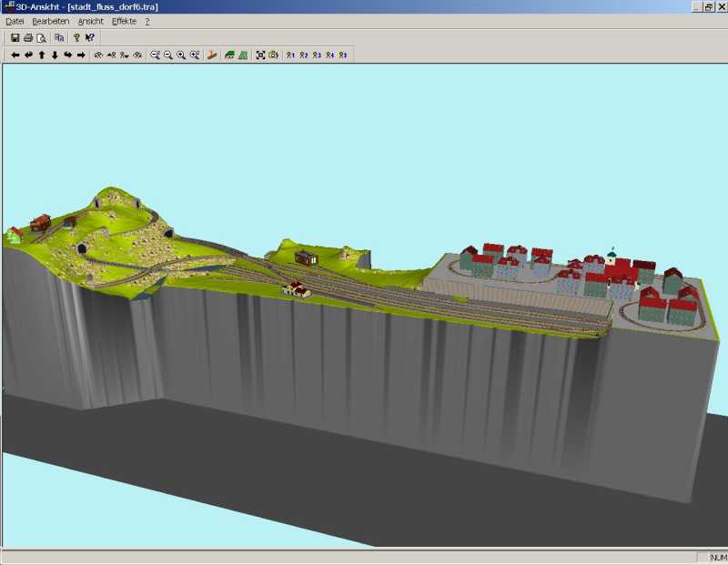
Task: Click the fit-to-view frame icon
Action: 260,55
